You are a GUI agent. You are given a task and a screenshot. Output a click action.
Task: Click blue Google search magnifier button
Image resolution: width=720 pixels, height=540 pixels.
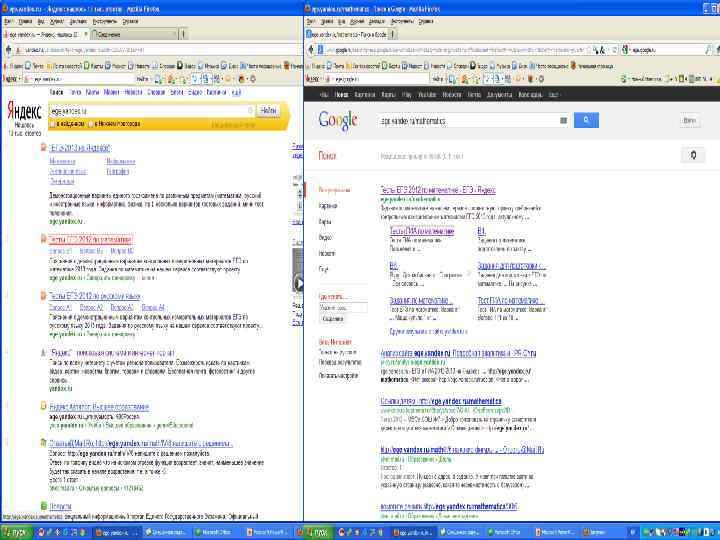(x=586, y=120)
